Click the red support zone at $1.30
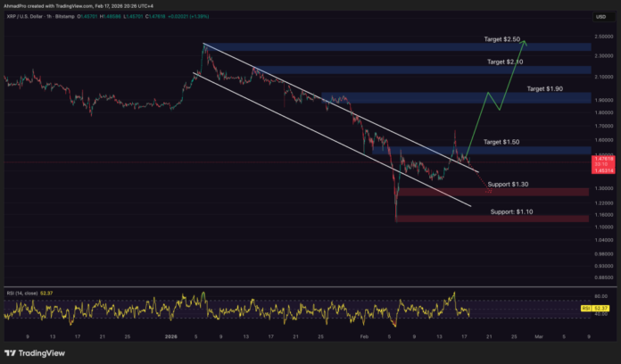621x364 pixels. point(491,192)
